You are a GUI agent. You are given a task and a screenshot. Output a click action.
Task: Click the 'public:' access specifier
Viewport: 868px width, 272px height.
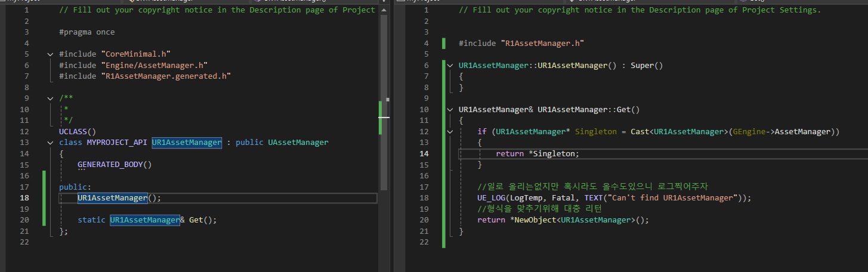(x=75, y=187)
